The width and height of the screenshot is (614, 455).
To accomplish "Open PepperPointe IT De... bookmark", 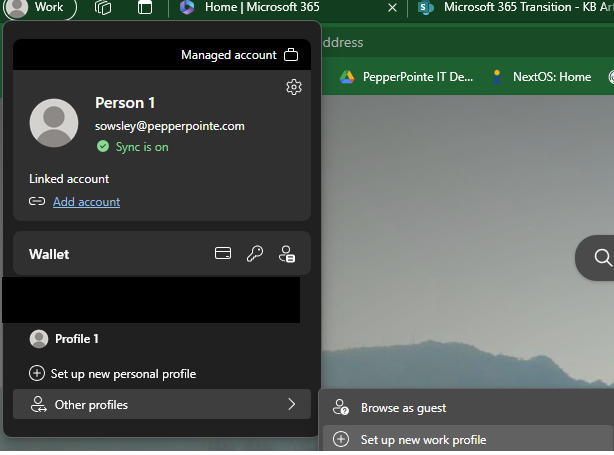I will click(x=406, y=77).
